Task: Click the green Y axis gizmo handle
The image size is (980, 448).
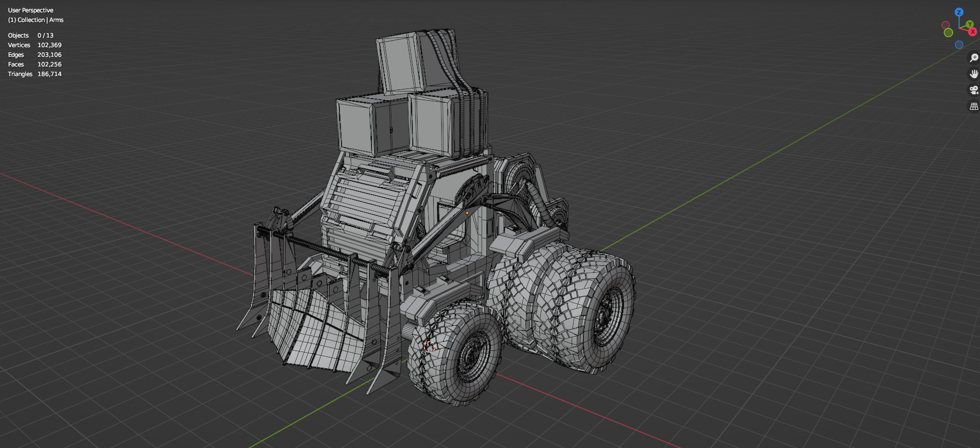Action: click(970, 24)
